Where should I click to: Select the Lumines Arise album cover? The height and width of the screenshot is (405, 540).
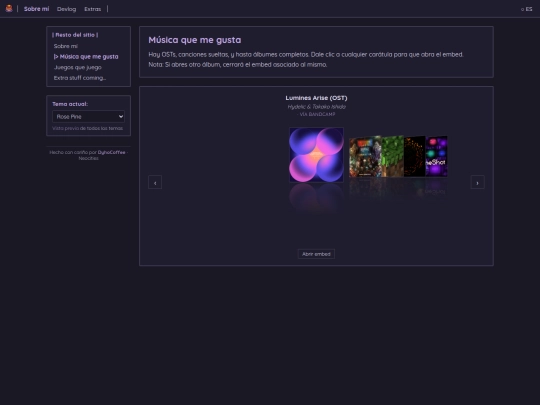pos(316,155)
